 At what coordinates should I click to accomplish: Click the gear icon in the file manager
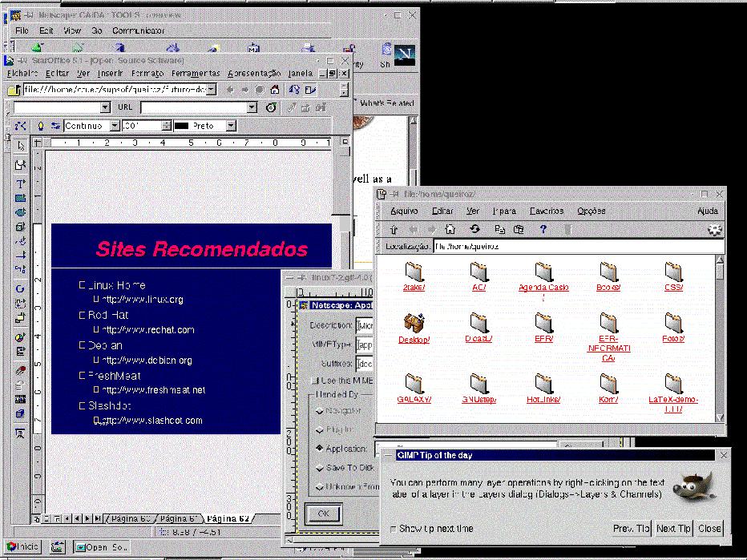point(715,230)
